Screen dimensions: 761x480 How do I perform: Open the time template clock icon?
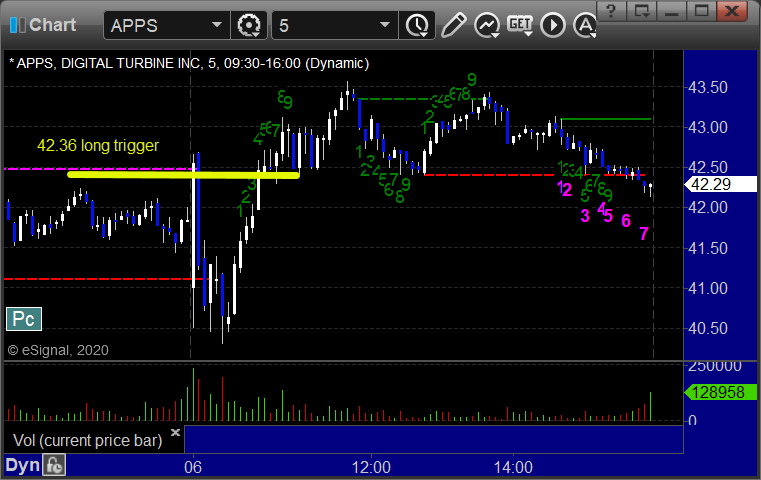417,25
